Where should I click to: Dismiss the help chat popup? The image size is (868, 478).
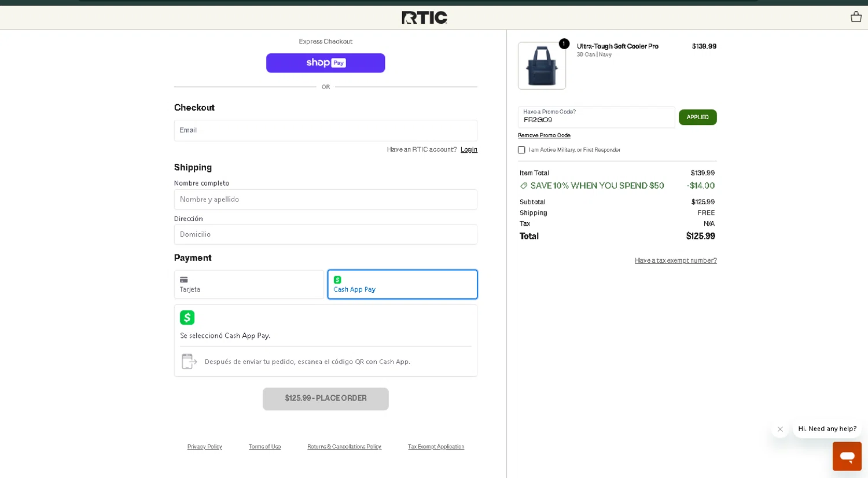[x=779, y=429]
